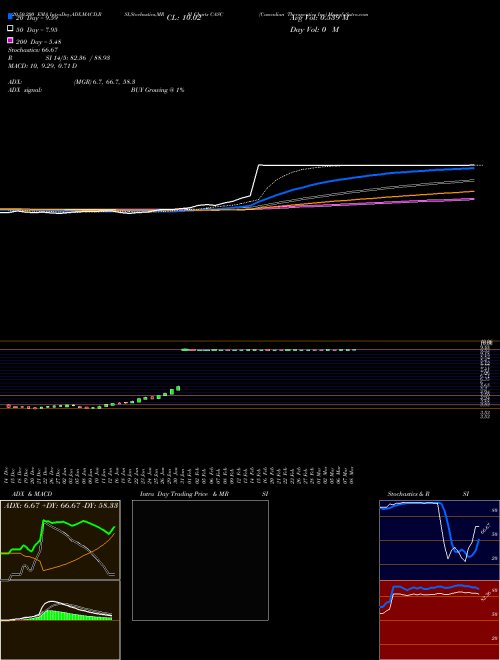Image resolution: width=500 pixels, height=660 pixels.
Task: Click the white 50 Day legend swatch
Action: point(11,29)
